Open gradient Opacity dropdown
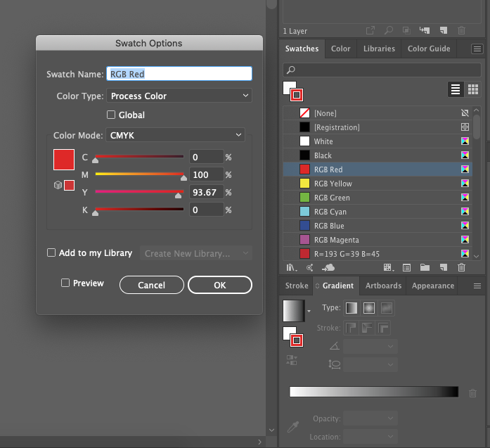This screenshot has width=490, height=448. click(x=370, y=418)
